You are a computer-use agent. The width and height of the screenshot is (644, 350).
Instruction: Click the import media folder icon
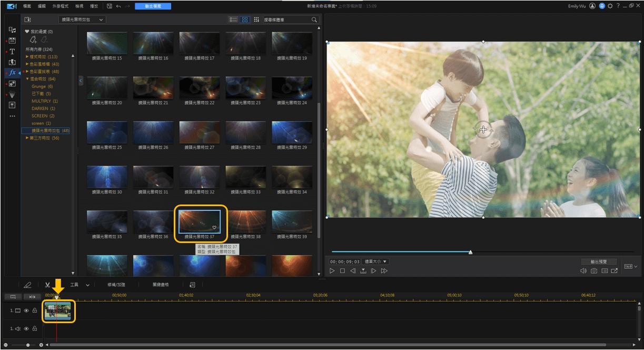pos(28,20)
